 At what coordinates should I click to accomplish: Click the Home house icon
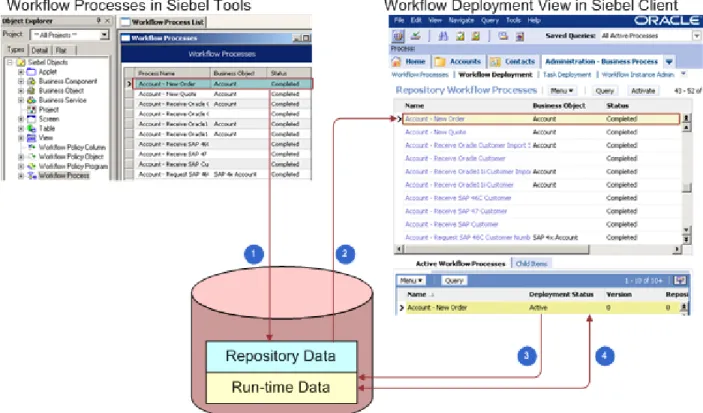[396, 61]
